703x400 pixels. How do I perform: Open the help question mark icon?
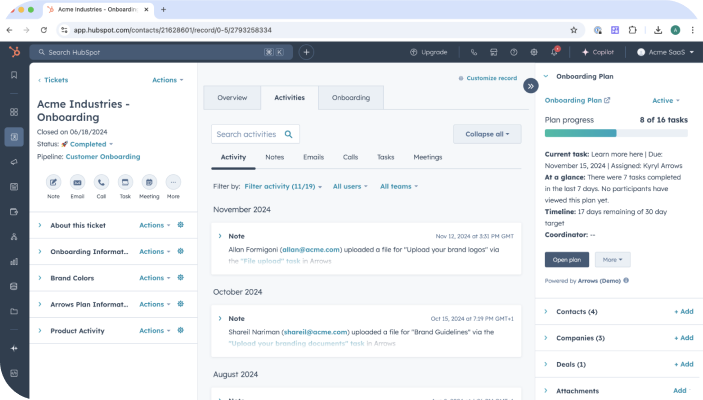(x=514, y=52)
